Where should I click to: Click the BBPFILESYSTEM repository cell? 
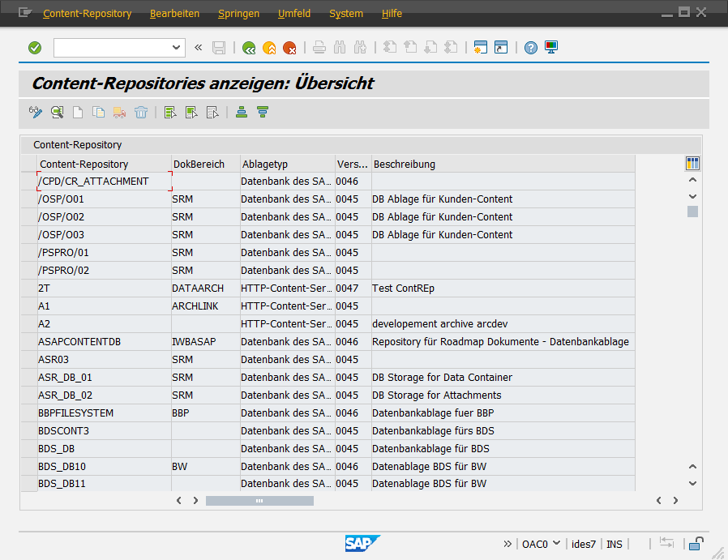coord(105,413)
